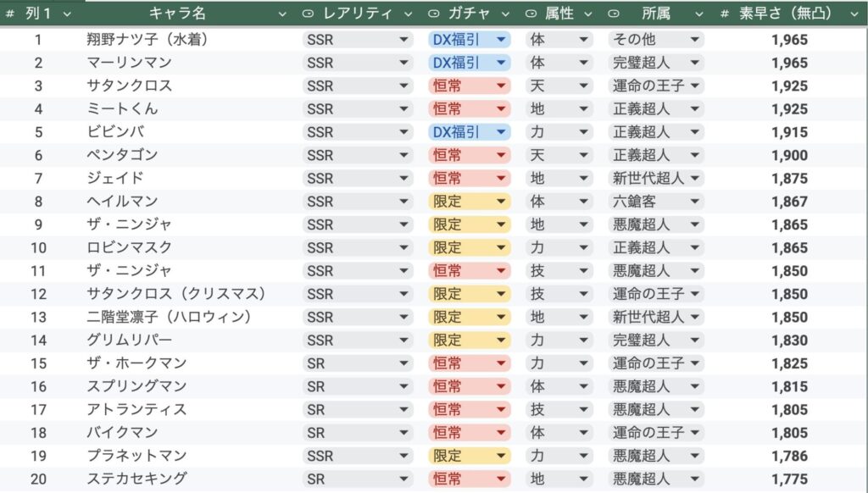Viewport: 868px width, 493px height.
Task: Open the 限定 gacha chip in ヘイルマン row
Action: tap(470, 202)
